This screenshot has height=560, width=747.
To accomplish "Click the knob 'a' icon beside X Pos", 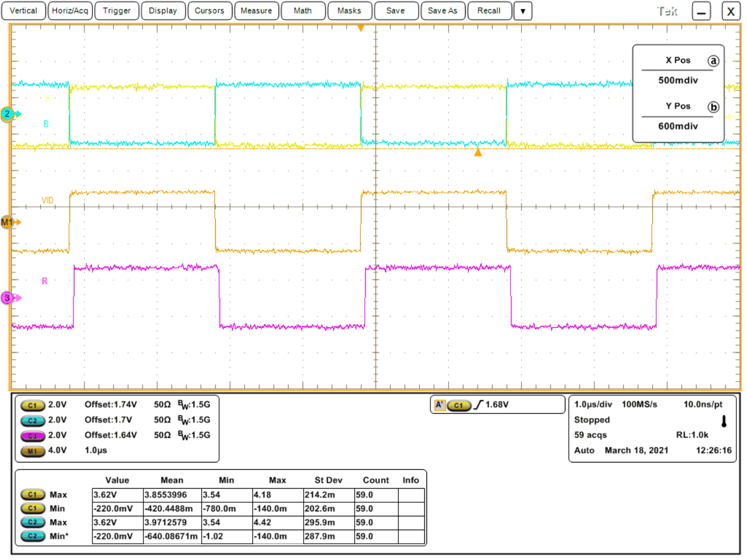I will tap(714, 61).
